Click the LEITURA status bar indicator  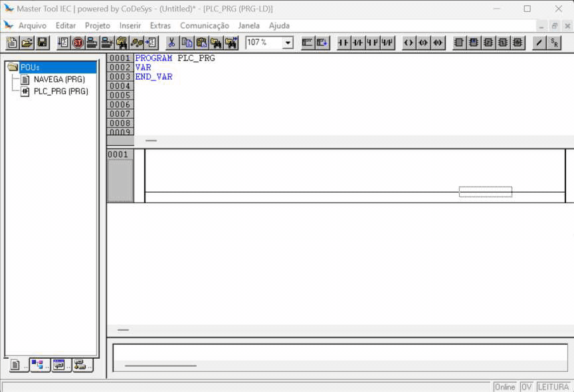553,387
